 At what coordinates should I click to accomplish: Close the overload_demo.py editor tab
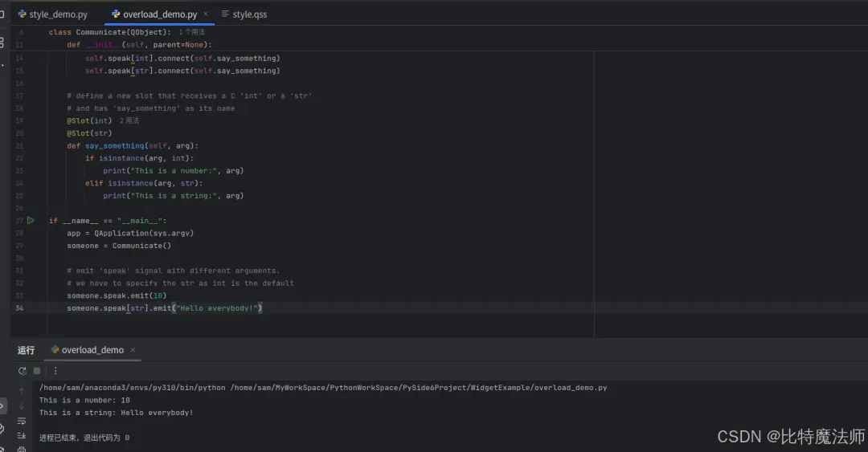coord(206,14)
